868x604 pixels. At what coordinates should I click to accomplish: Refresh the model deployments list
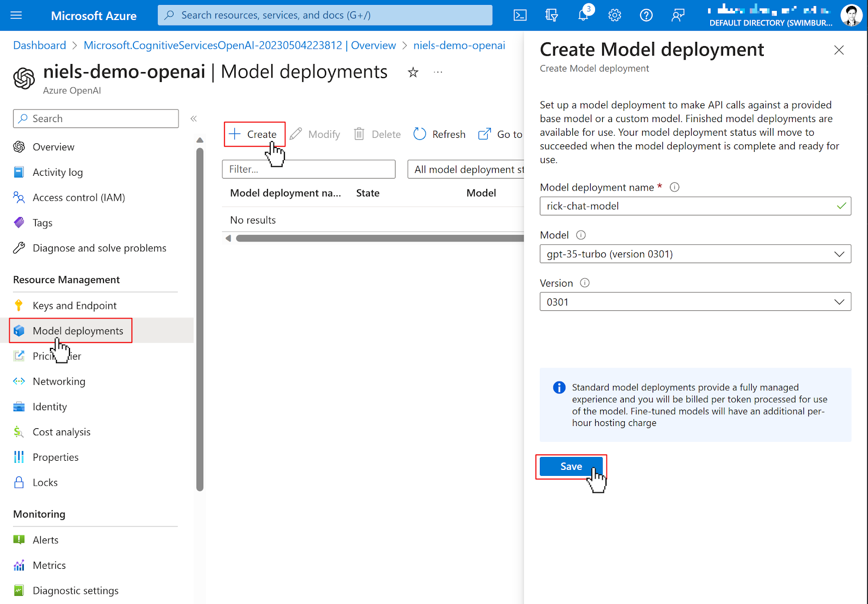(439, 134)
